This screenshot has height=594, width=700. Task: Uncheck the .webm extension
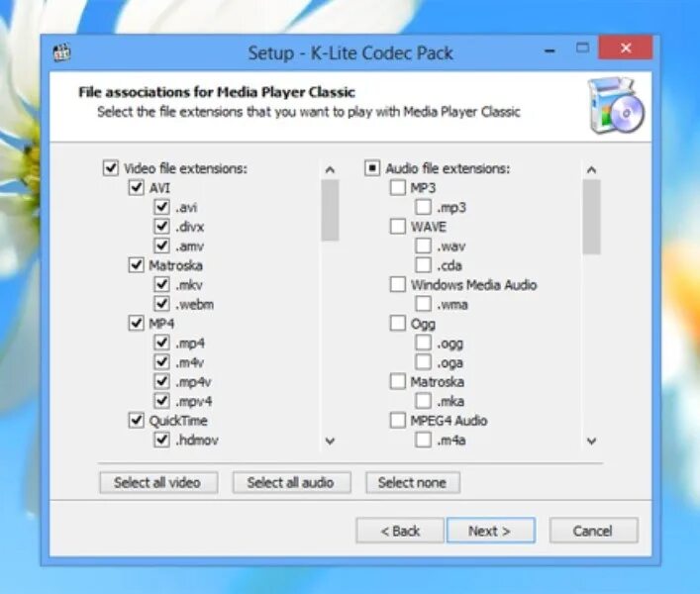pyautogui.click(x=161, y=304)
